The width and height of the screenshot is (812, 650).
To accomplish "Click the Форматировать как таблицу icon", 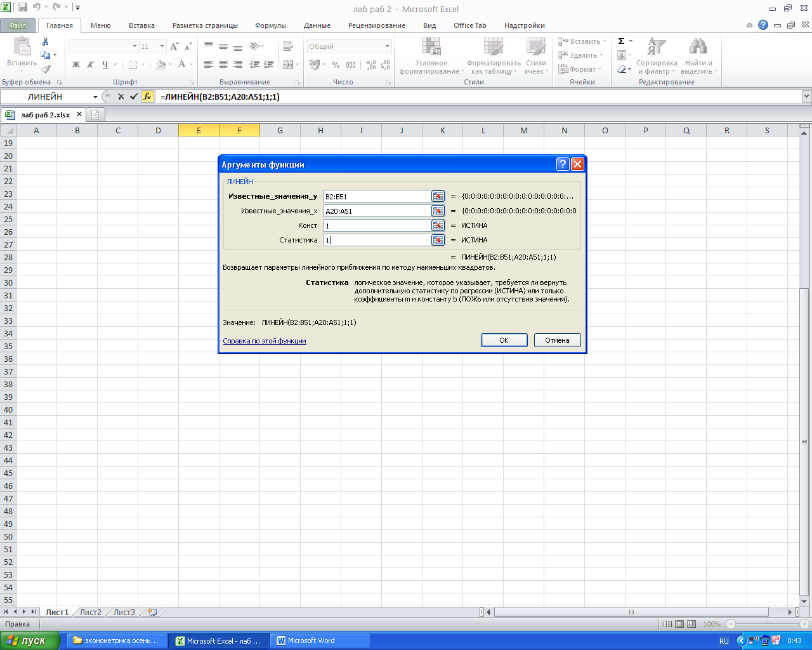I will tap(493, 46).
